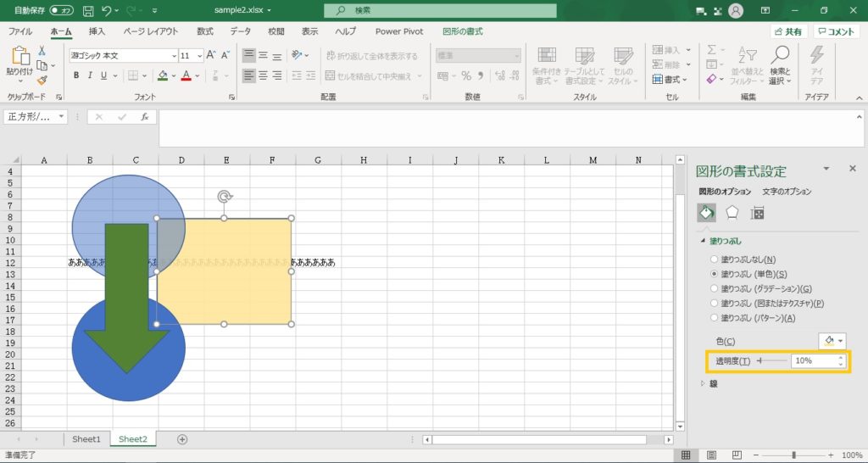Click the Share button

[x=788, y=31]
